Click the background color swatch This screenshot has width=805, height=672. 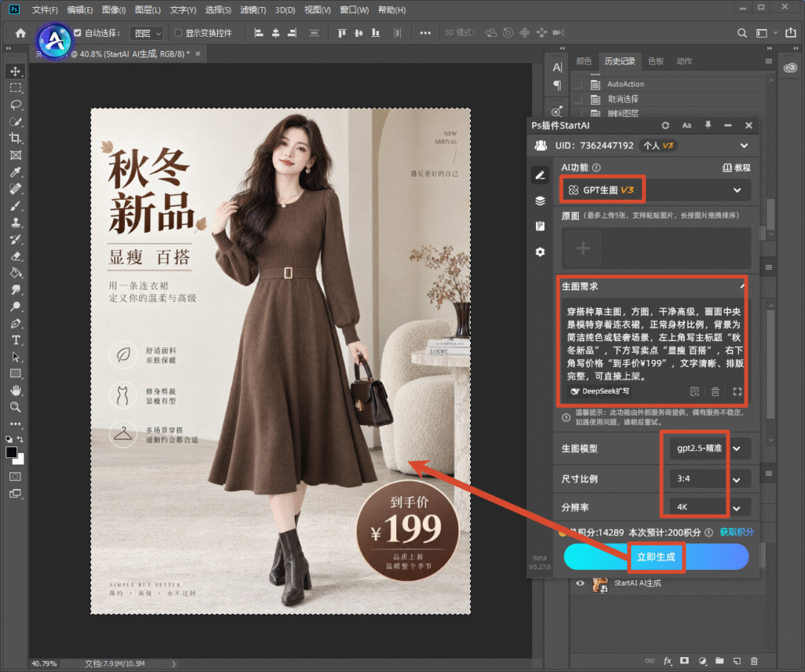click(x=20, y=460)
